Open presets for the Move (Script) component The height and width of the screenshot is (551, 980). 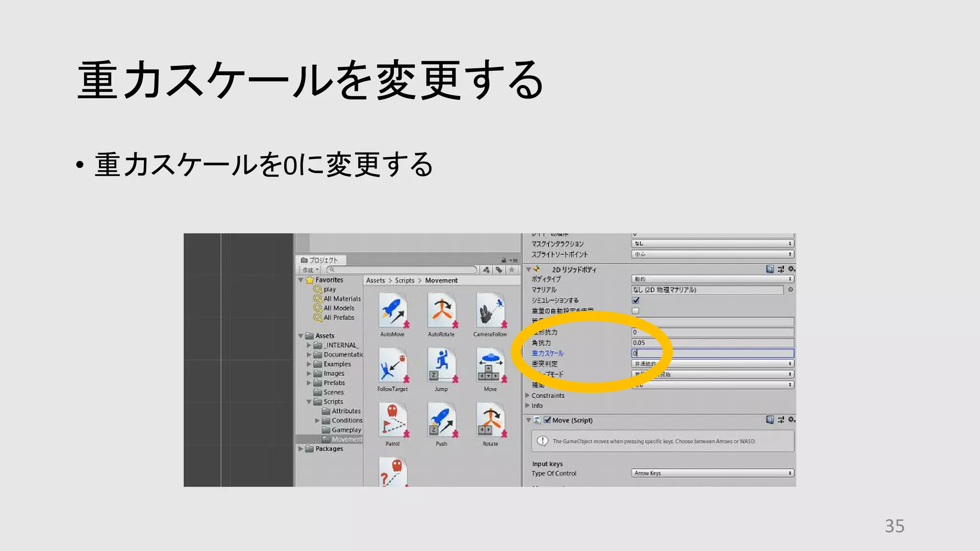[781, 420]
